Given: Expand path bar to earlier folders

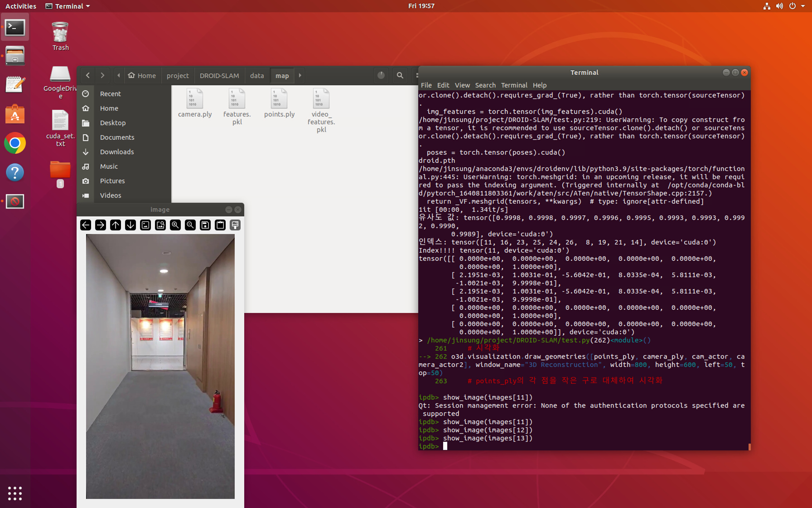Looking at the screenshot, I should (x=118, y=76).
